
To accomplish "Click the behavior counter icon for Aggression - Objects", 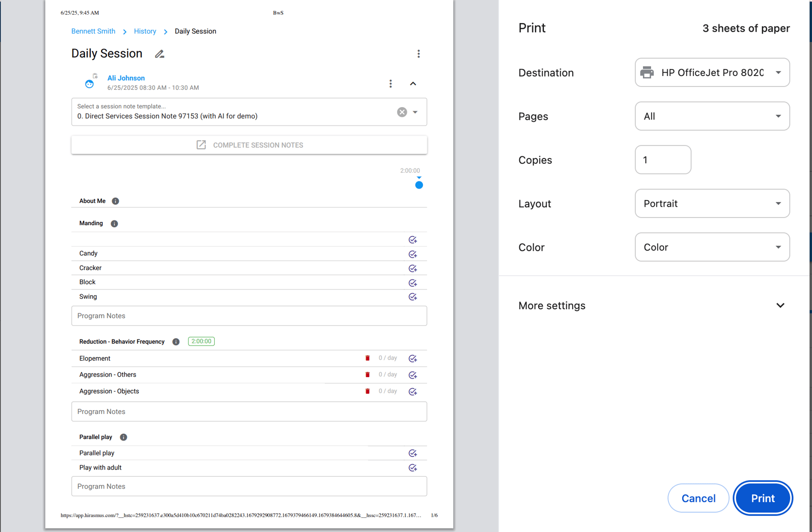I will pos(367,391).
